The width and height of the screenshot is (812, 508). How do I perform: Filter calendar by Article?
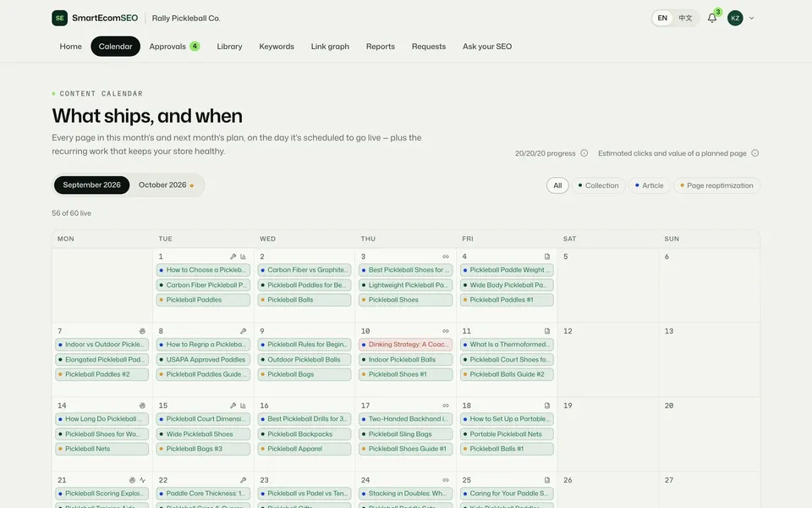[650, 185]
